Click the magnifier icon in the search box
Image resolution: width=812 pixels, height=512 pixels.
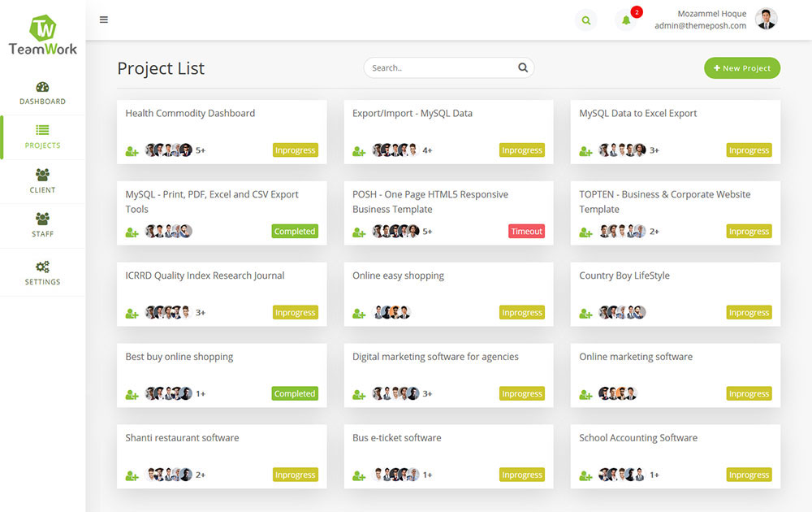click(523, 68)
